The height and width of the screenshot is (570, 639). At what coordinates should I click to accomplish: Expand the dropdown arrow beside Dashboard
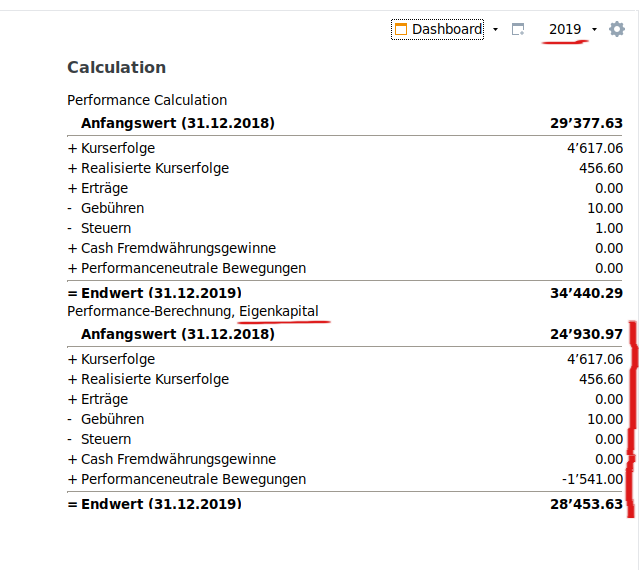click(495, 29)
